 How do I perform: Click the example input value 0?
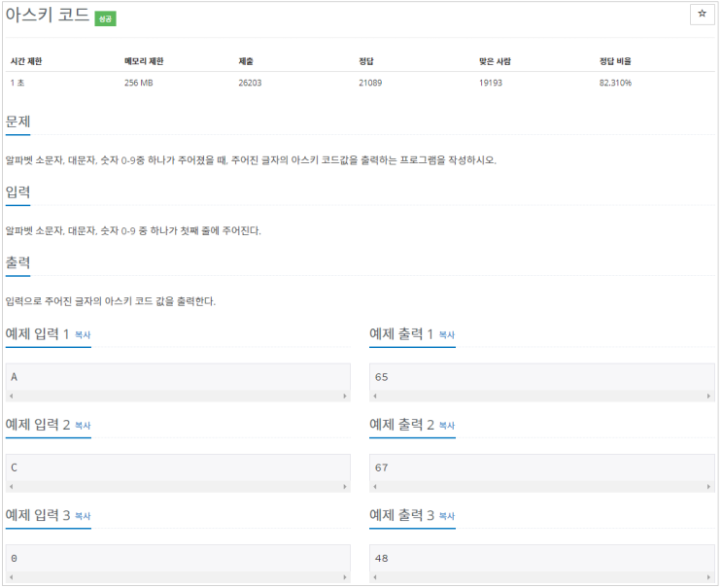(x=14, y=559)
